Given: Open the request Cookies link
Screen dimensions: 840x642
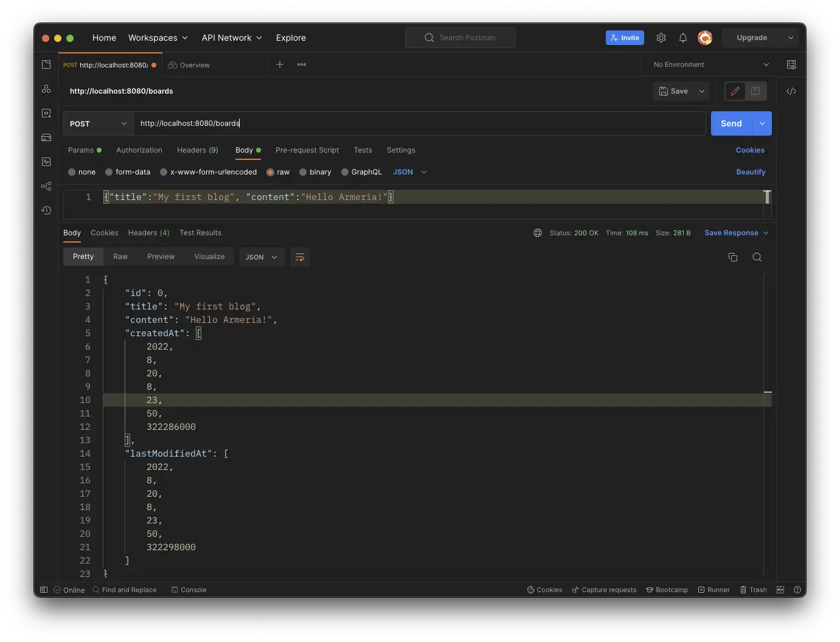Looking at the screenshot, I should pos(750,150).
